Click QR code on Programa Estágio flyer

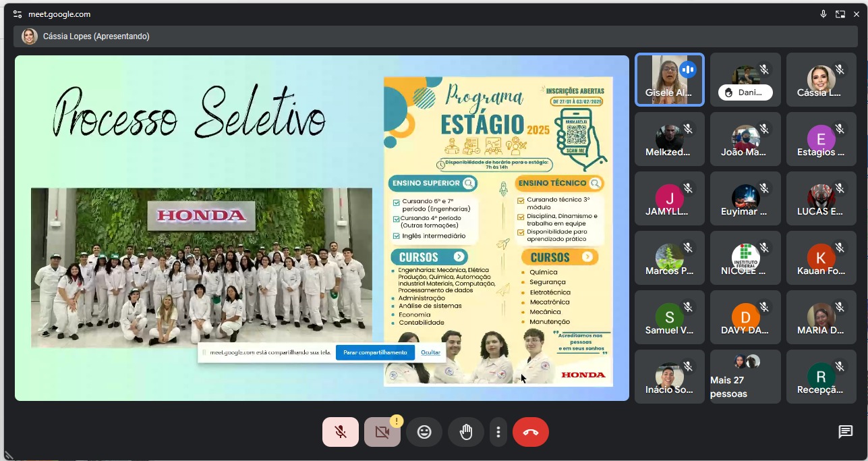coord(577,136)
